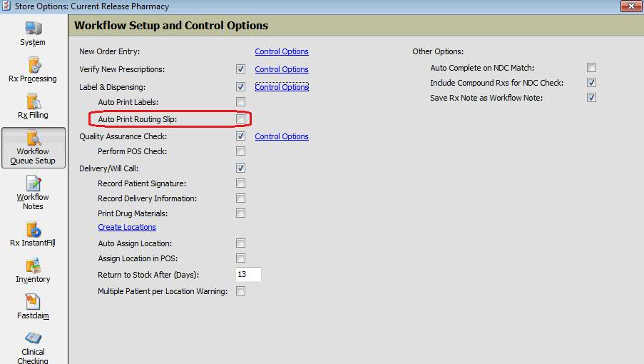Tick the Auto Print Labels checkbox
Image resolution: width=644 pixels, height=364 pixels.
click(240, 101)
